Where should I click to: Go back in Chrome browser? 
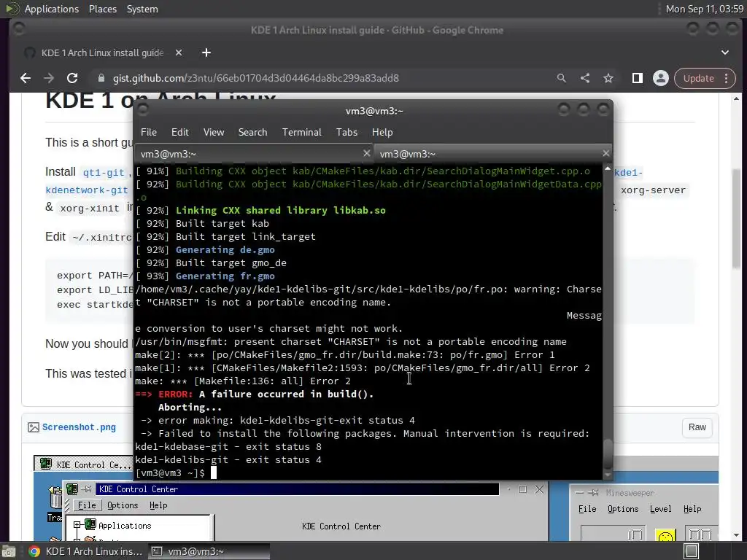(26, 78)
